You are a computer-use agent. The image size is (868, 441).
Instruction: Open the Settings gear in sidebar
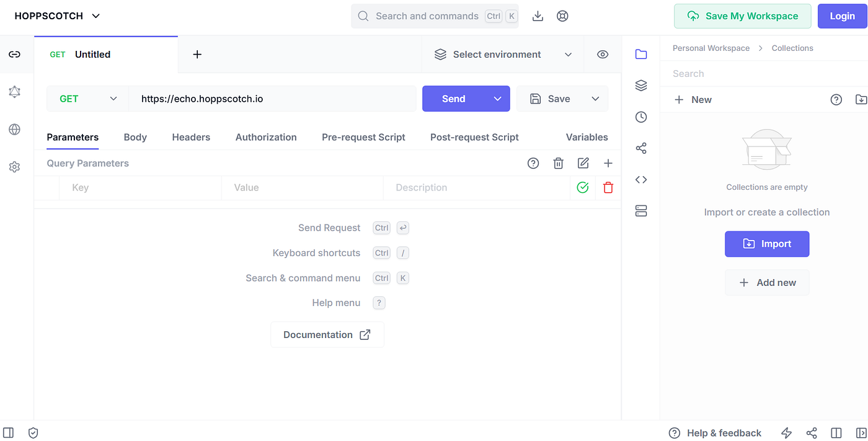click(x=15, y=167)
